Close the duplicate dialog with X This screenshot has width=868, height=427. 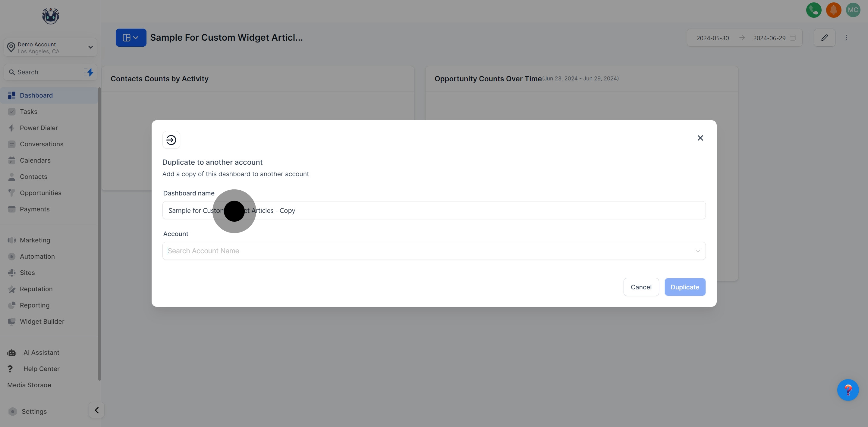[x=700, y=138]
